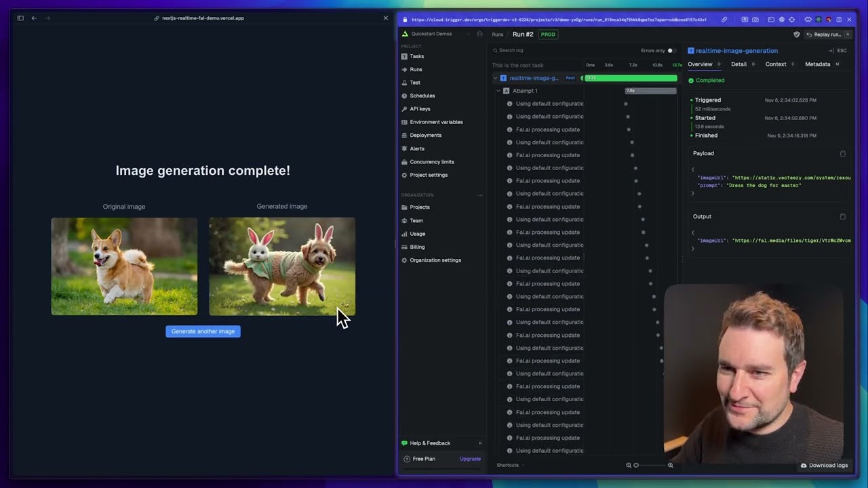868x488 pixels.
Task: Open the Shortcuts panel
Action: [507, 465]
